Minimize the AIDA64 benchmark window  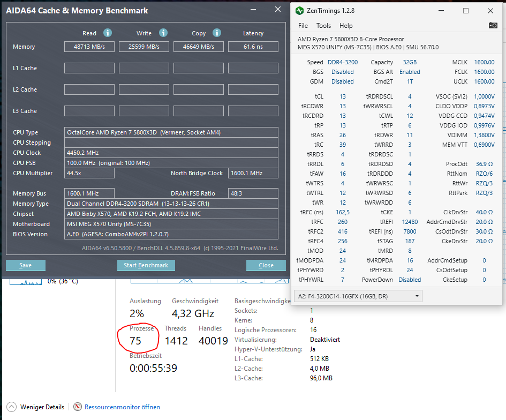[x=253, y=10]
